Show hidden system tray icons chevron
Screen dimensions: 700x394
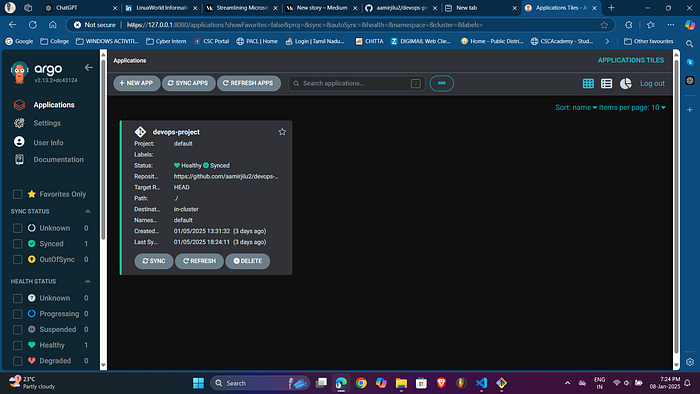pos(567,383)
